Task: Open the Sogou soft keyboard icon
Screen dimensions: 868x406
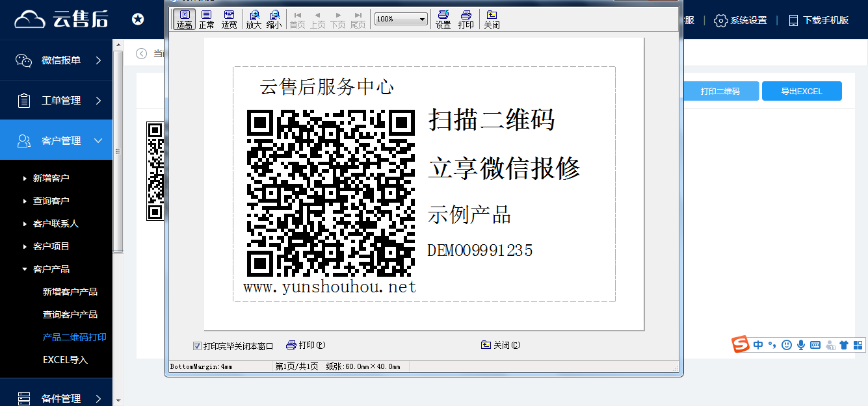Action: pyautogui.click(x=815, y=345)
